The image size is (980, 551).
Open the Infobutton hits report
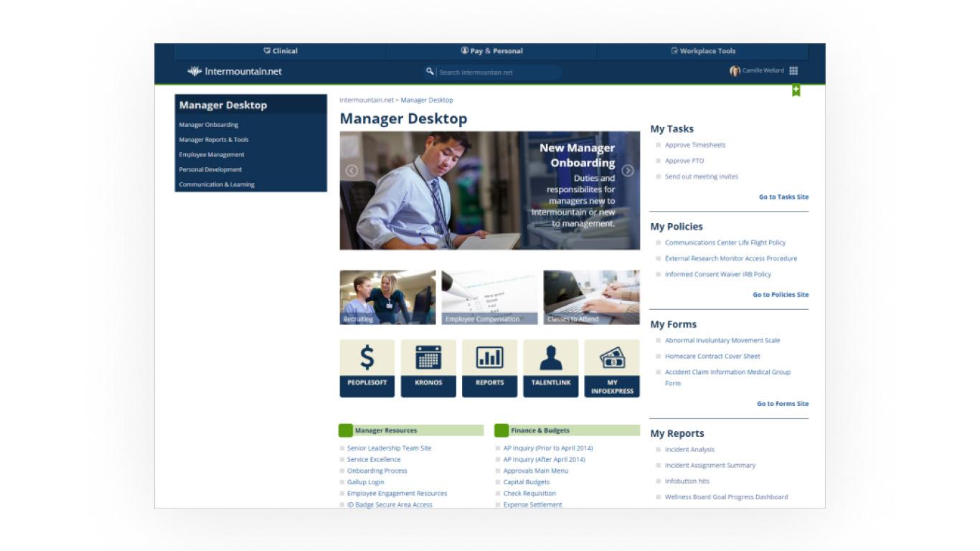[x=687, y=481]
